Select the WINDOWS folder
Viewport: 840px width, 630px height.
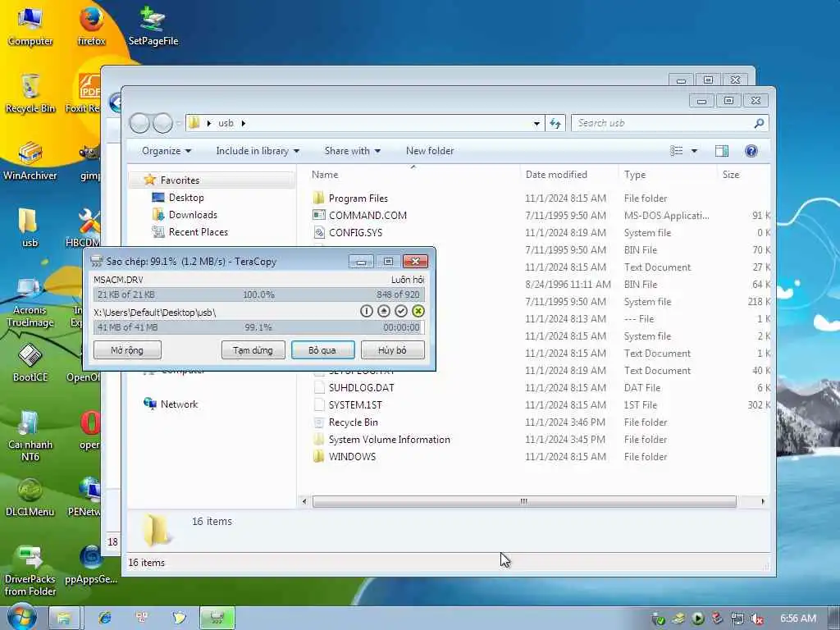pyautogui.click(x=352, y=457)
